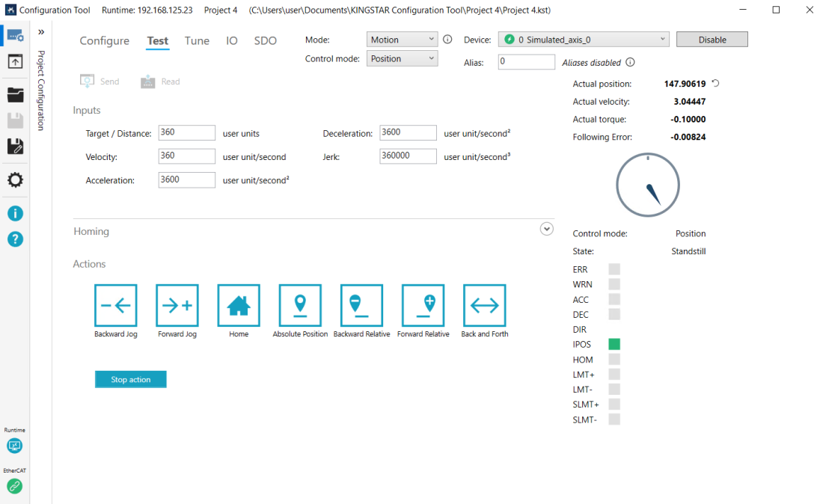The height and width of the screenshot is (504, 823).
Task: Trigger the Forward Relative move
Action: [423, 305]
